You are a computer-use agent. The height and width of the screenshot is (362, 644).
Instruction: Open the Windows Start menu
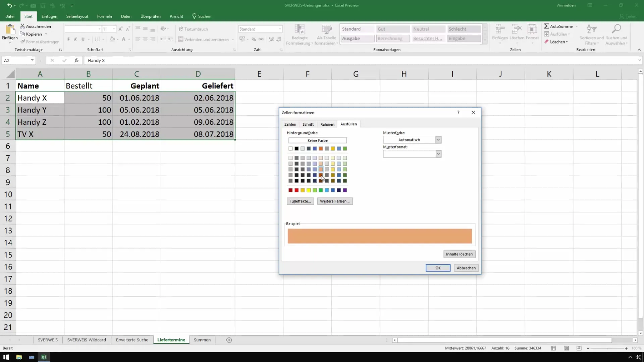(6, 357)
